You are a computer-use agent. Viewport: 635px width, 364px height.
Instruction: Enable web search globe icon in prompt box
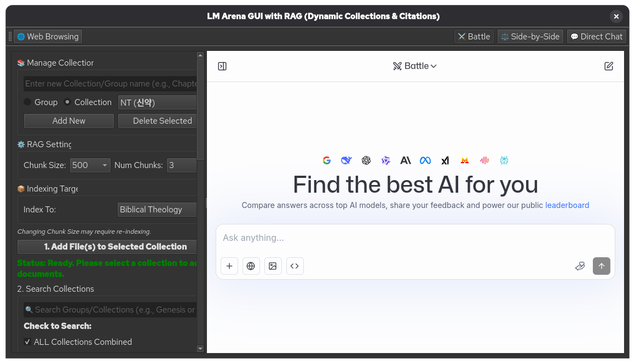[251, 266]
